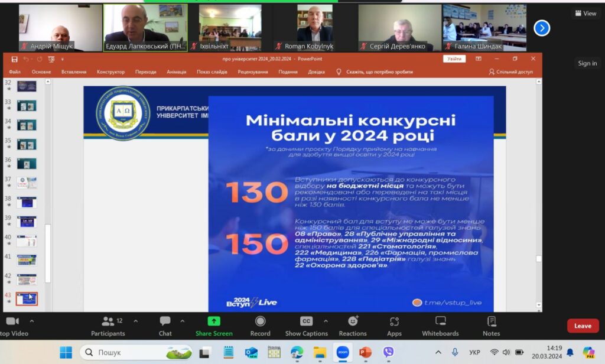Open meeting Notes

point(491,321)
